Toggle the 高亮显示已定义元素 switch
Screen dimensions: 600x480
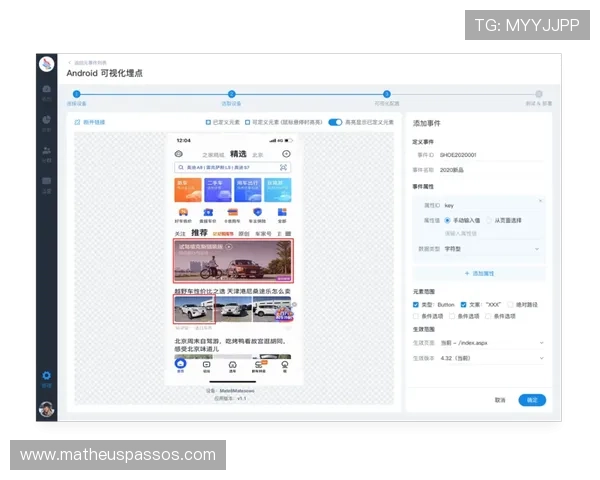pyautogui.click(x=335, y=122)
